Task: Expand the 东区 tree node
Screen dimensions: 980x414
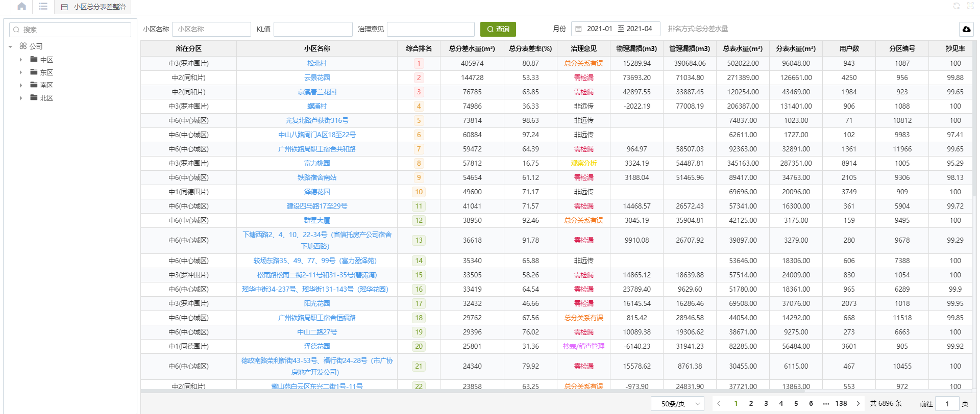Action: [x=21, y=72]
